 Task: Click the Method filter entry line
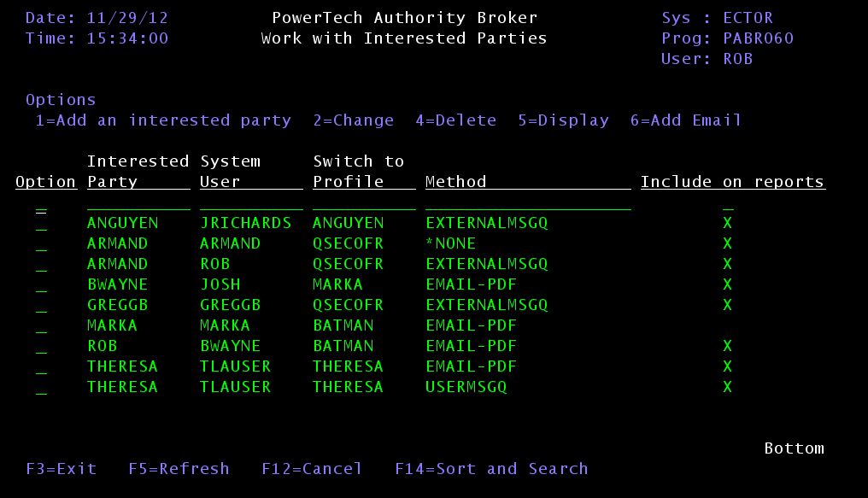click(x=528, y=203)
